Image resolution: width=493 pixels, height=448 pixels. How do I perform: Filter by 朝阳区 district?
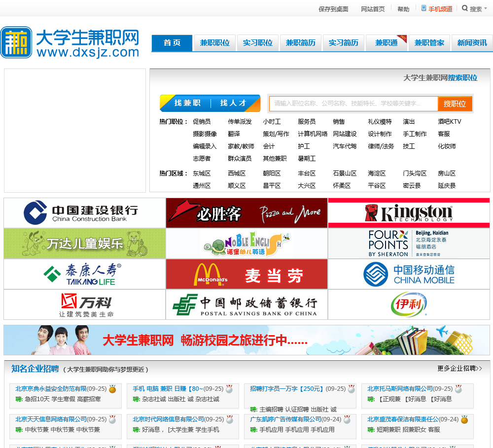click(x=272, y=173)
